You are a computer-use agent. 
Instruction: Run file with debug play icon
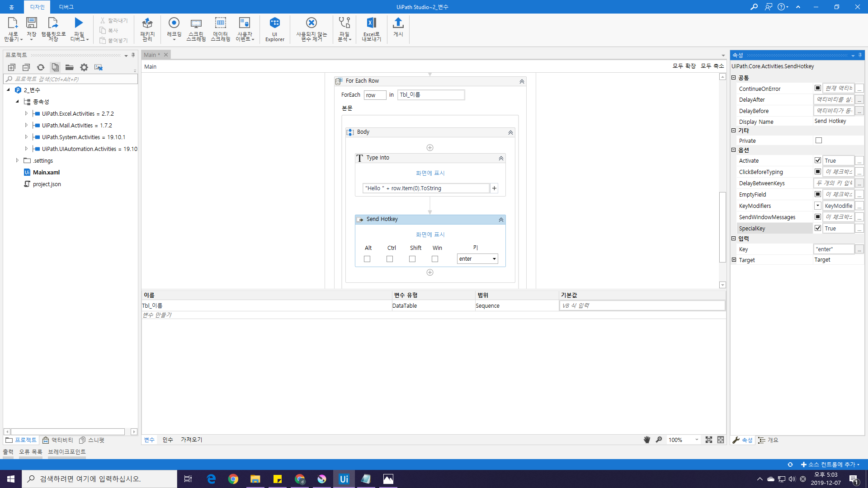point(79,23)
